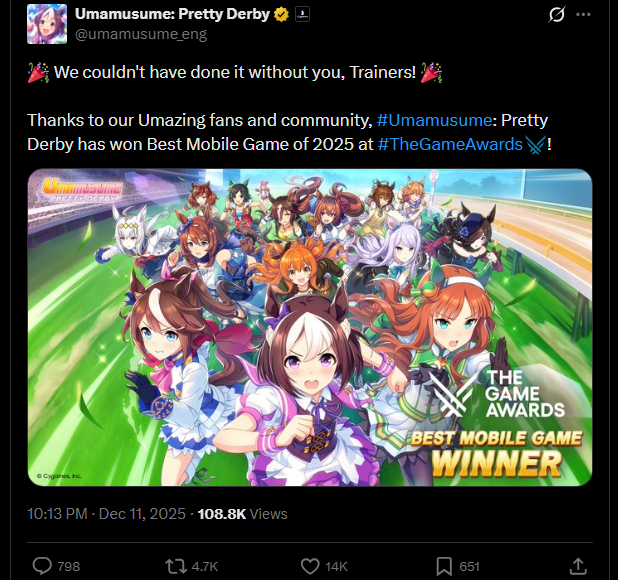
Task: Click the repost arrows icon
Action: [x=176, y=566]
